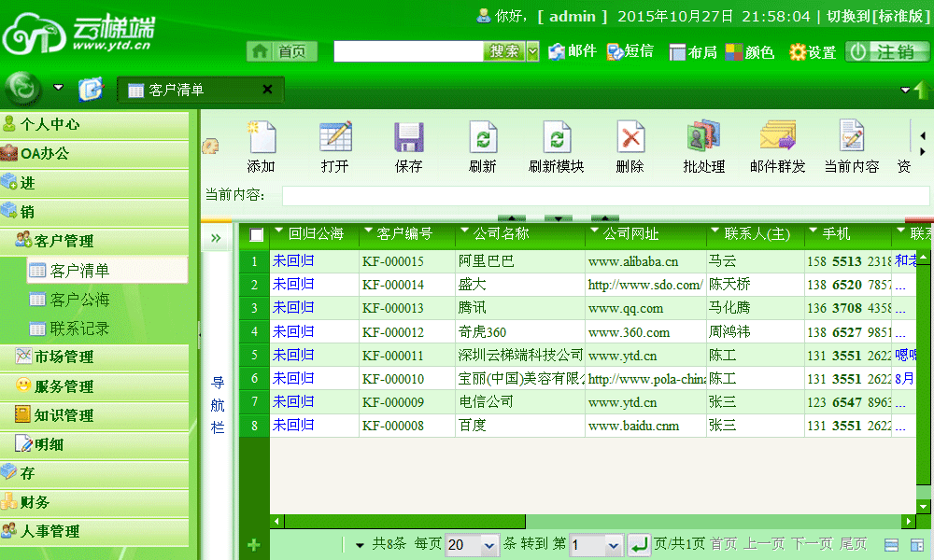Open the 布局 (Layout) option
Viewport: 934px width, 560px height.
tap(693, 52)
